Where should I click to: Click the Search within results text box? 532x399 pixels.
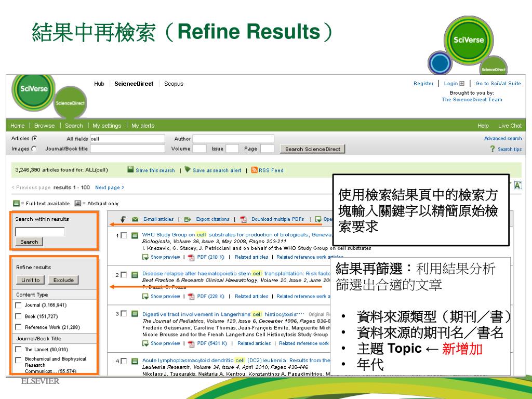(39, 232)
